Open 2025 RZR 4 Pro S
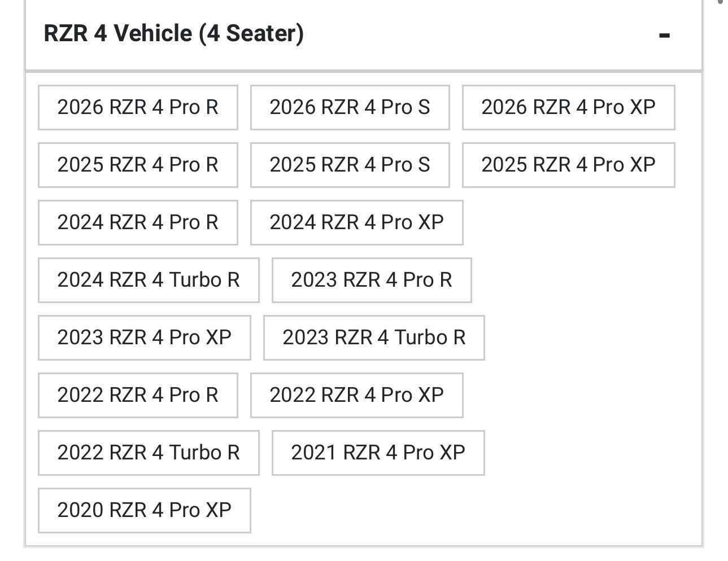The height and width of the screenshot is (561, 728). coord(350,165)
